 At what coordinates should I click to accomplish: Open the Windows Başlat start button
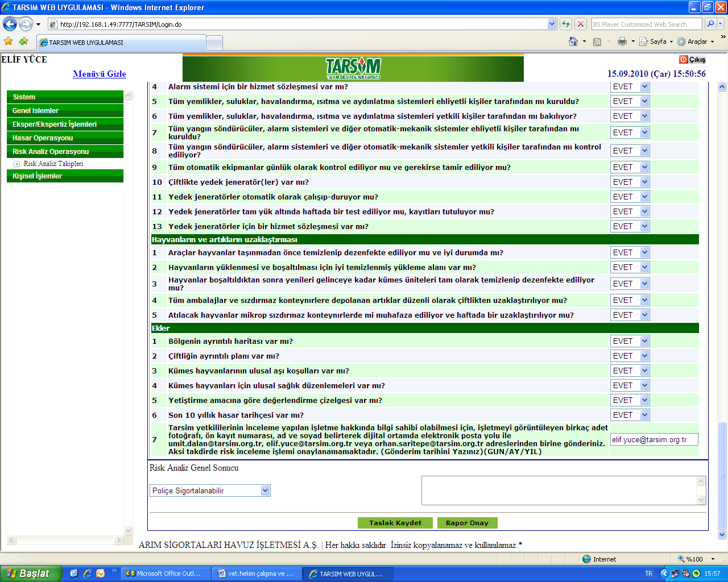click(x=31, y=573)
